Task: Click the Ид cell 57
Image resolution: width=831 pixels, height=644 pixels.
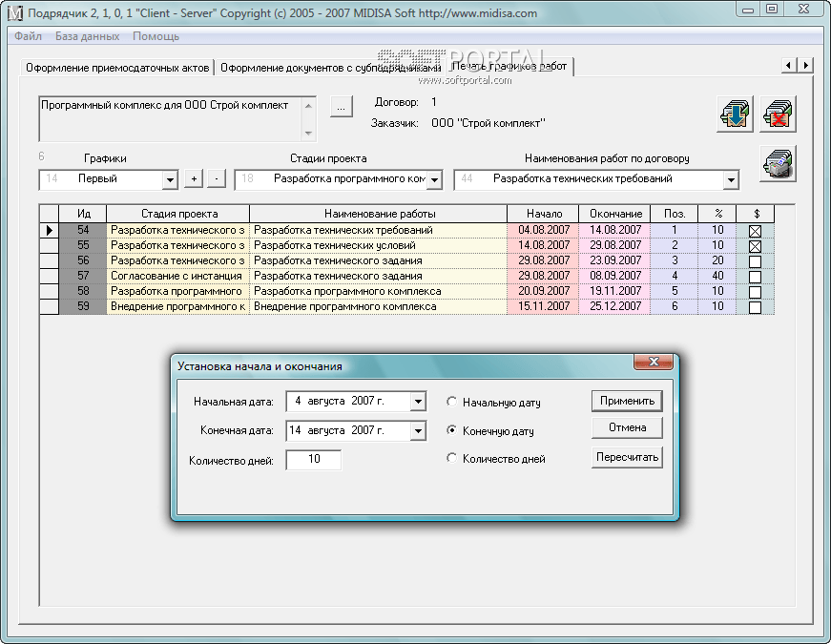Action: point(83,276)
